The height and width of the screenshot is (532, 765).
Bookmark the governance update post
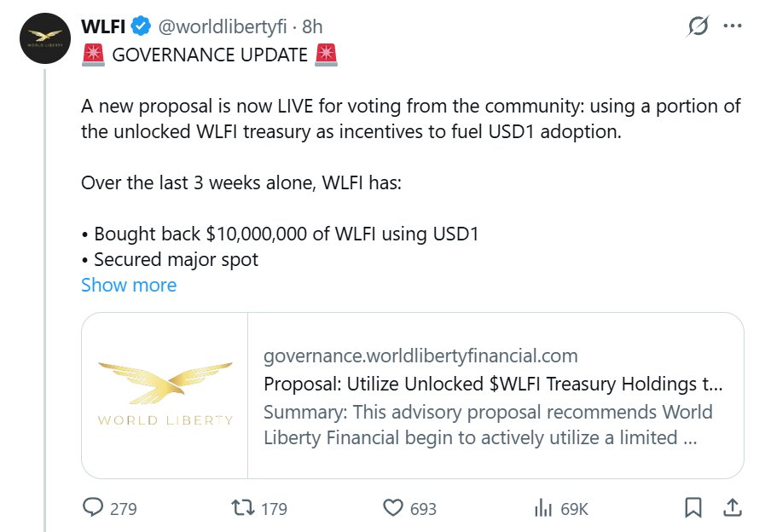pos(693,508)
